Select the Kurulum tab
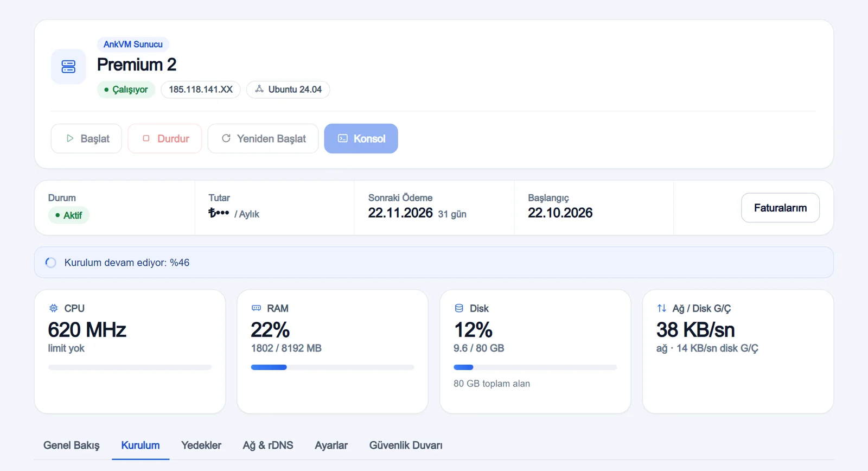 coord(141,445)
